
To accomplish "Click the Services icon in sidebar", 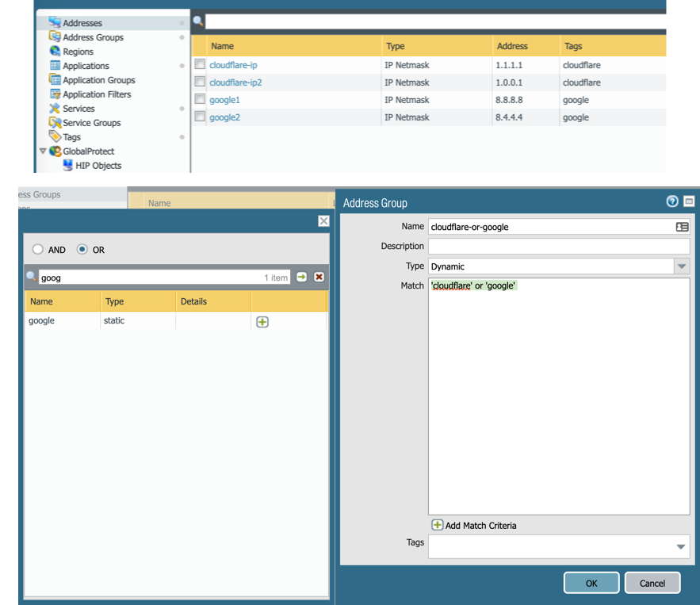I will pyautogui.click(x=55, y=109).
